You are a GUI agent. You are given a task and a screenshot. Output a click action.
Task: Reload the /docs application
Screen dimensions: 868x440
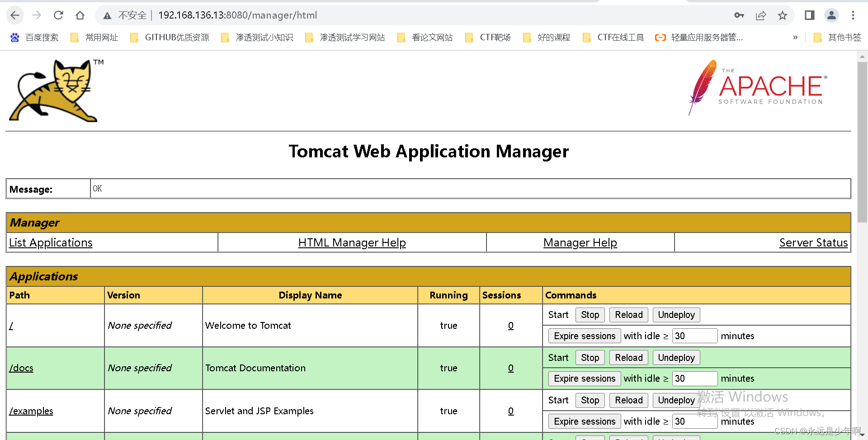[x=629, y=358]
